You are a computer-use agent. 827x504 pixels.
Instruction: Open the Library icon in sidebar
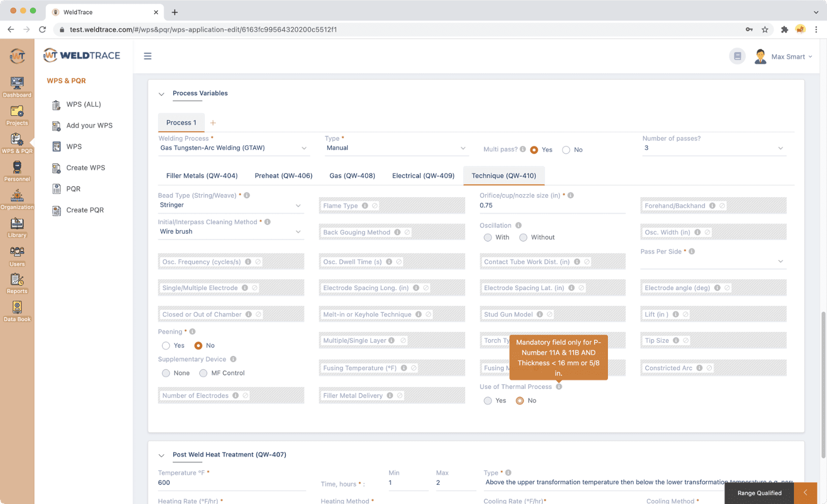click(17, 224)
